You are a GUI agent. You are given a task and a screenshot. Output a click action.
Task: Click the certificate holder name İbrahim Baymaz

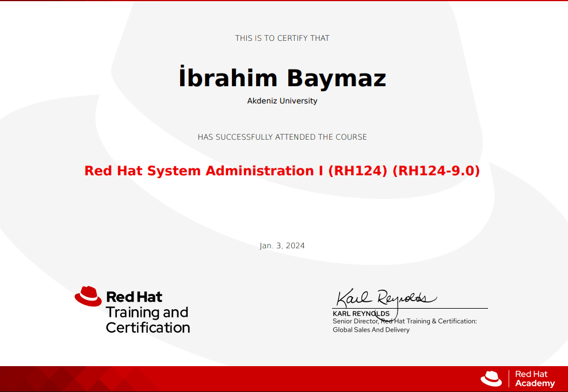click(x=283, y=78)
